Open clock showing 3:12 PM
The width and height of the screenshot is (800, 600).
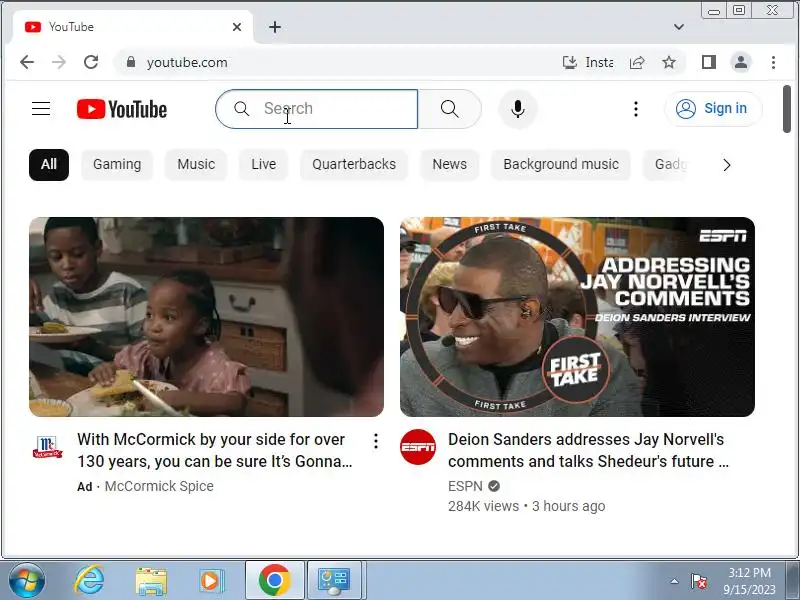749,581
